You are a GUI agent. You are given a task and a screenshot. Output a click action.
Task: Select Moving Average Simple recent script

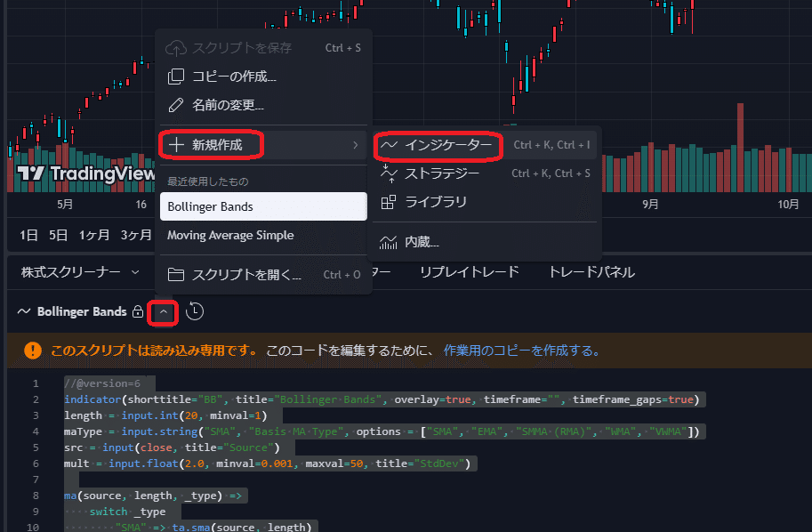pyautogui.click(x=263, y=235)
